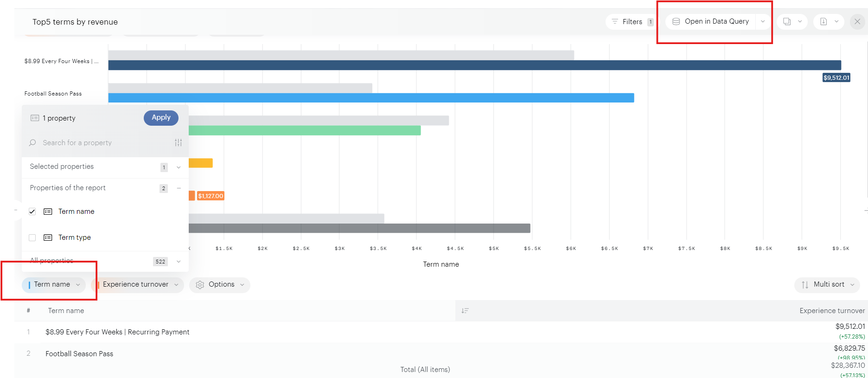Click the filter settings icon in property search
868x378 pixels.
tap(178, 143)
